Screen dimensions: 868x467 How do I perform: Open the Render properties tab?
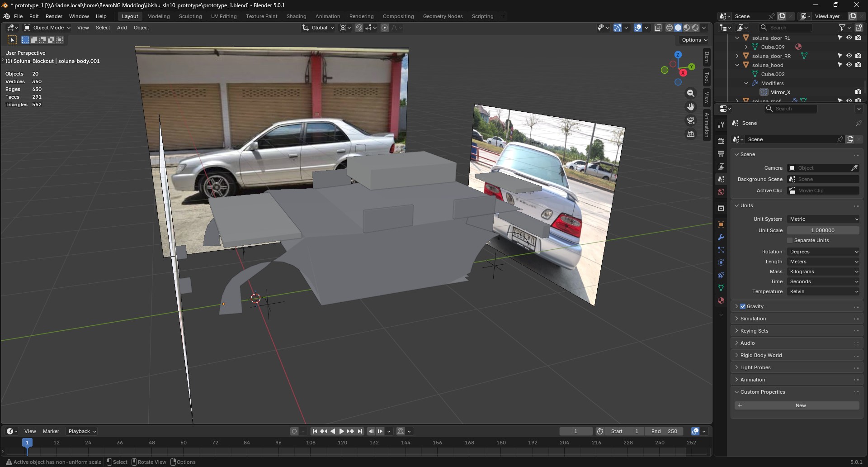tap(721, 141)
